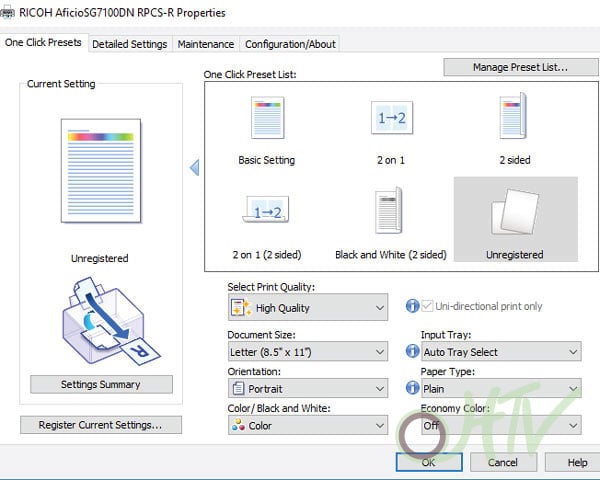Switch to Detailed Settings tab
Screen dimensions: 600x480
pos(130,44)
